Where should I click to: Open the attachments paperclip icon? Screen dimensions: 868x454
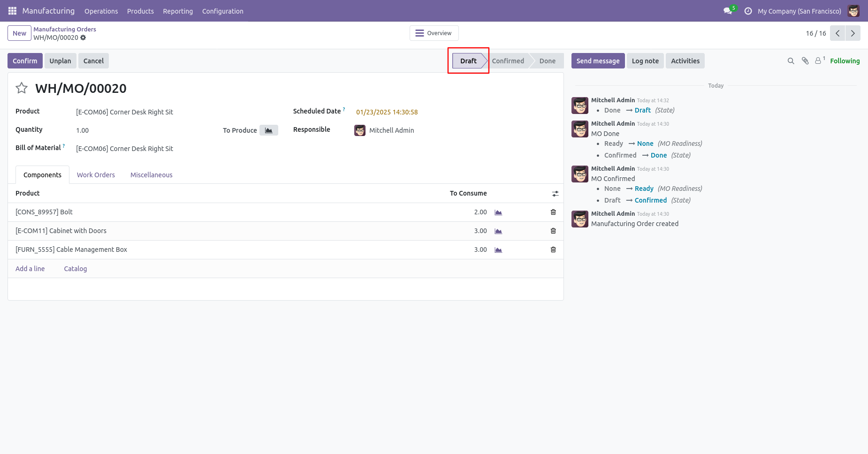pos(805,61)
